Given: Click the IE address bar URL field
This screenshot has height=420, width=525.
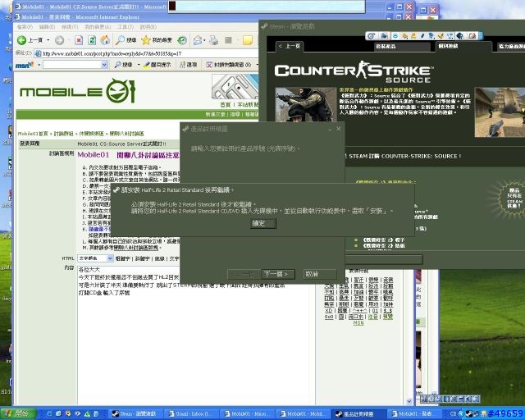Looking at the screenshot, I should coord(148,53).
